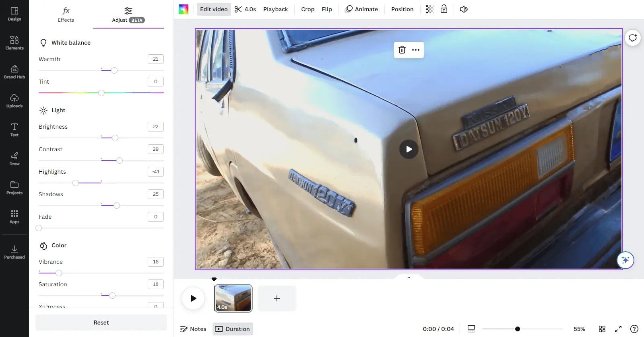Open the more options ellipsis menu

coord(416,50)
